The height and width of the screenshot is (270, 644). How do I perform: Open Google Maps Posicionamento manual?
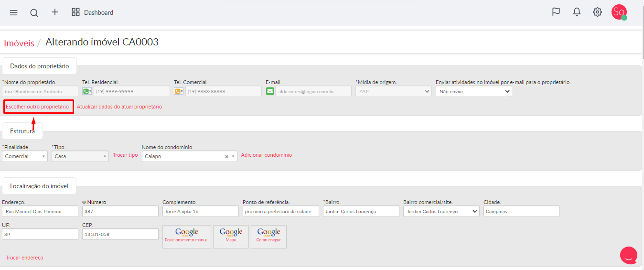187,237
